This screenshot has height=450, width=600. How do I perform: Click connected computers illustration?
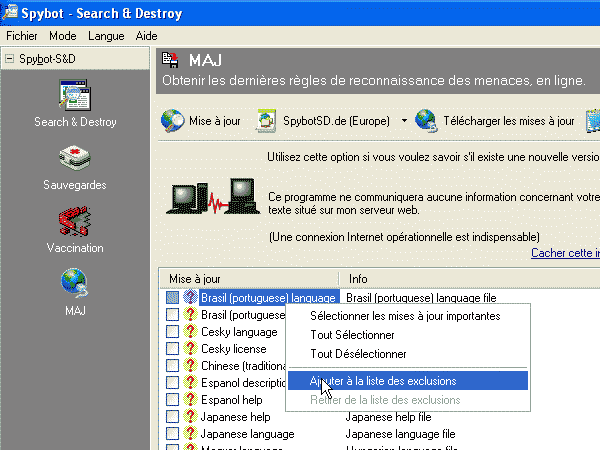tap(213, 196)
